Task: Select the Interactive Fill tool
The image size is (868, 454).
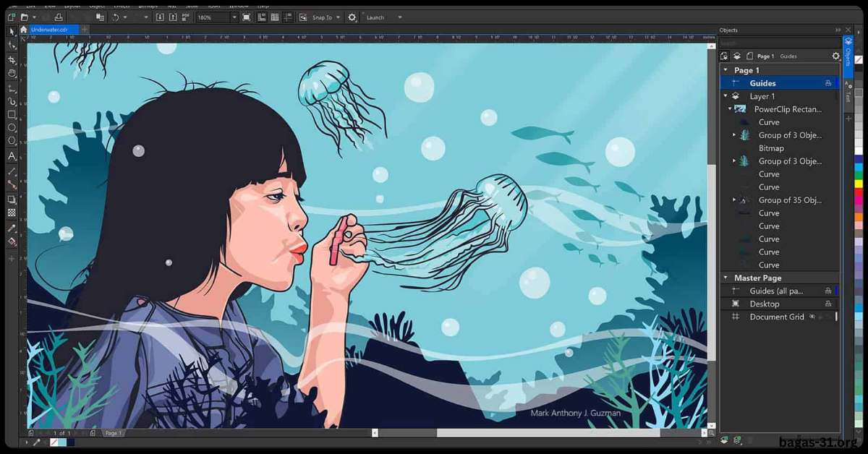Action: click(12, 241)
